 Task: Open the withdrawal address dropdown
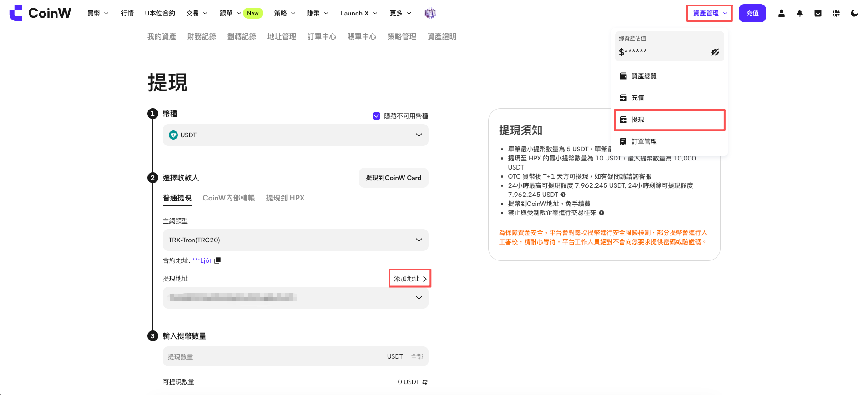pyautogui.click(x=296, y=298)
